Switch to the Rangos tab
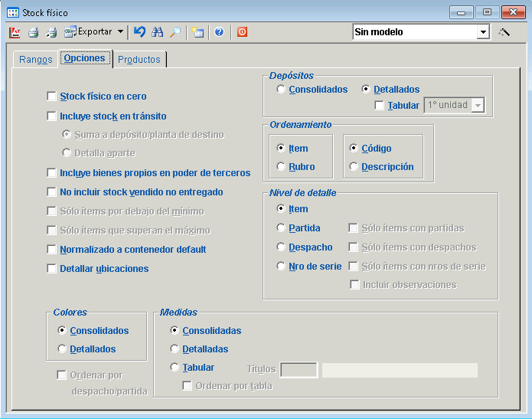The height and width of the screenshot is (419, 532). [x=35, y=60]
